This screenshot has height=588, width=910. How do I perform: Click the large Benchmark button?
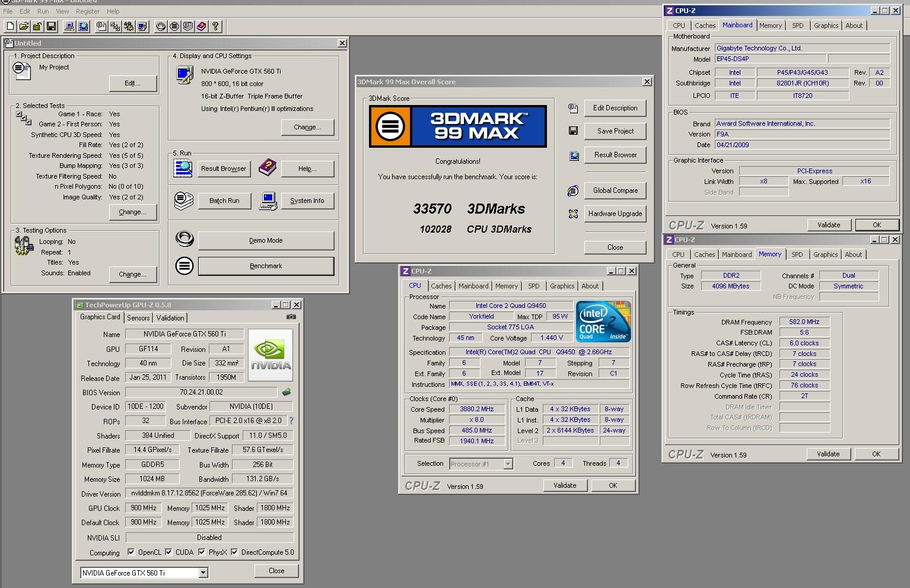click(266, 266)
